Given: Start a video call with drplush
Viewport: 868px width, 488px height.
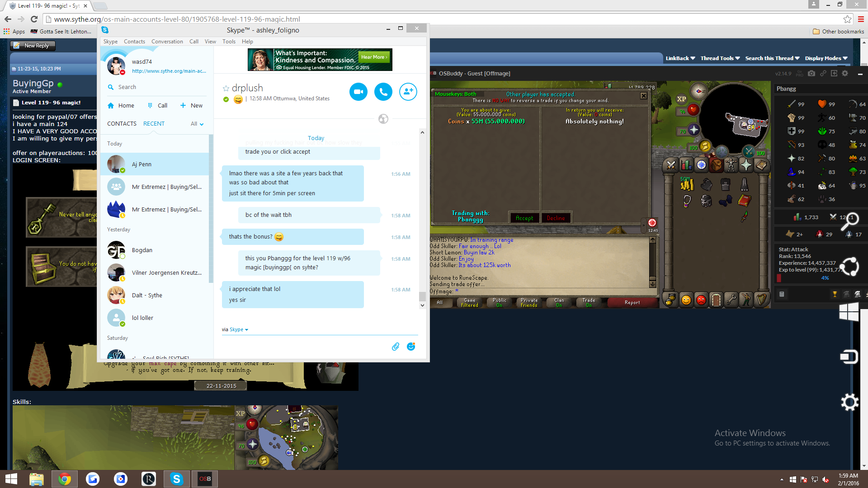Looking at the screenshot, I should tap(359, 92).
